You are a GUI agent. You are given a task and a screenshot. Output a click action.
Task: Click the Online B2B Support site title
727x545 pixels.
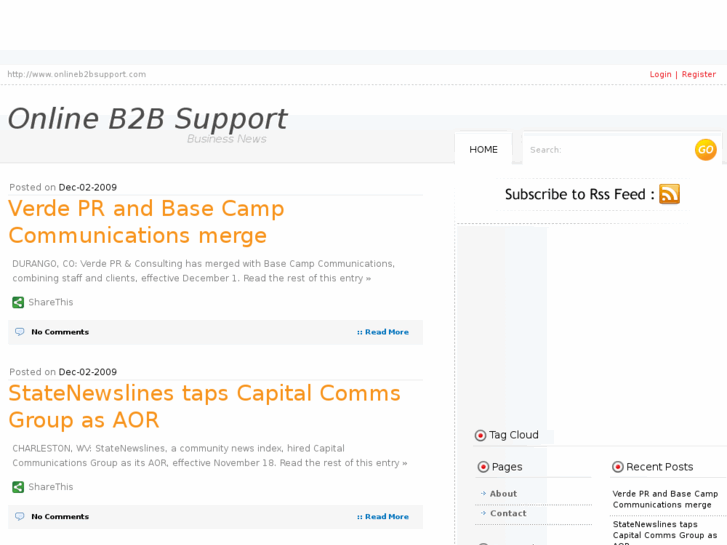coord(147,119)
